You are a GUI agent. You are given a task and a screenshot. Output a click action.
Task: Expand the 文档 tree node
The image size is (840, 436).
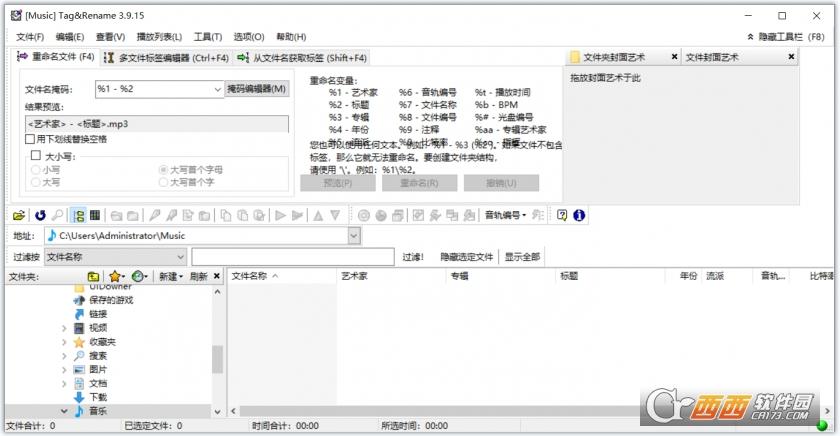click(x=64, y=384)
